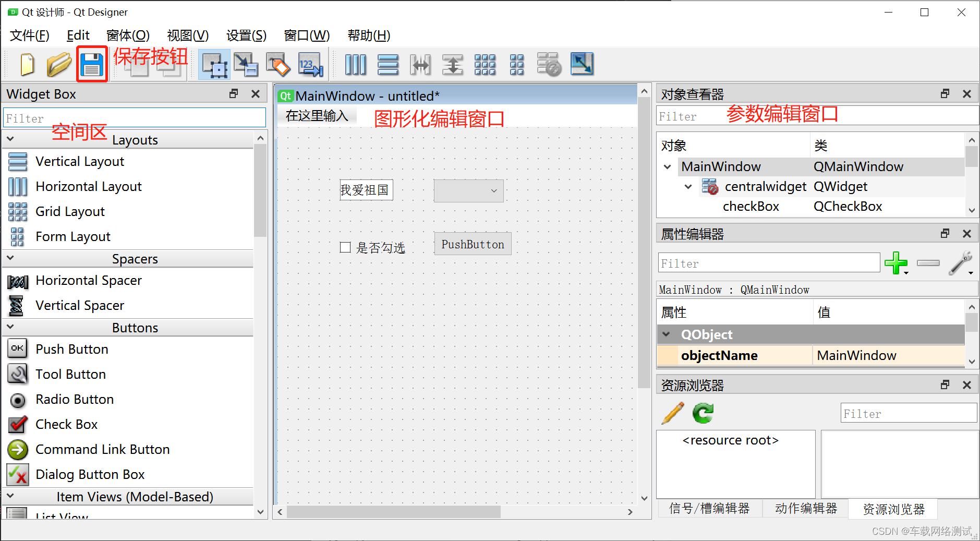
Task: Select Radio Button widget in Widget Box
Action: pyautogui.click(x=75, y=399)
